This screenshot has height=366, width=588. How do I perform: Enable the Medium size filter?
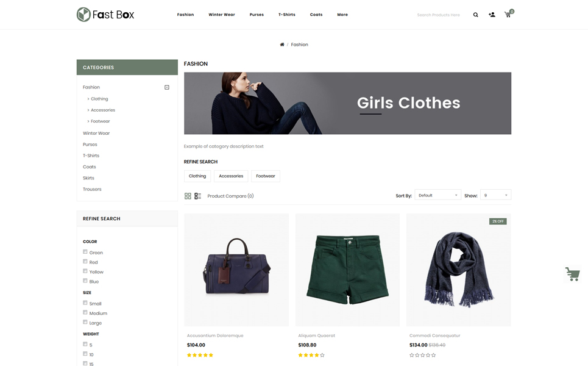click(x=85, y=312)
